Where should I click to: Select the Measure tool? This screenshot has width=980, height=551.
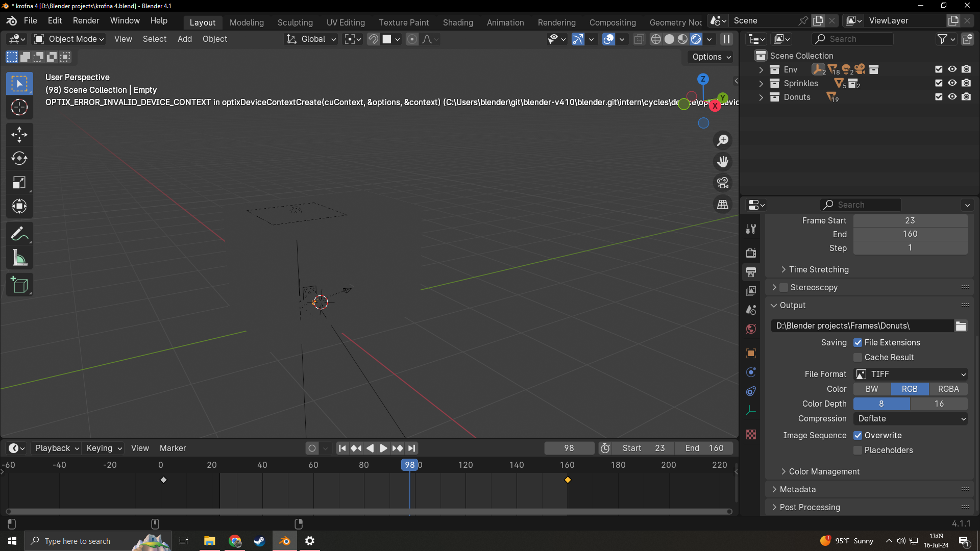[19, 258]
